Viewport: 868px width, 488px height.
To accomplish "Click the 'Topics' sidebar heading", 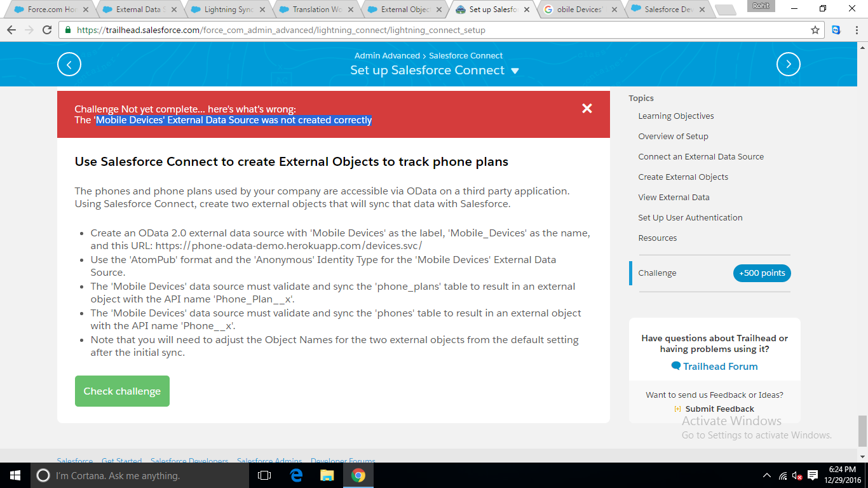I will tap(641, 98).
